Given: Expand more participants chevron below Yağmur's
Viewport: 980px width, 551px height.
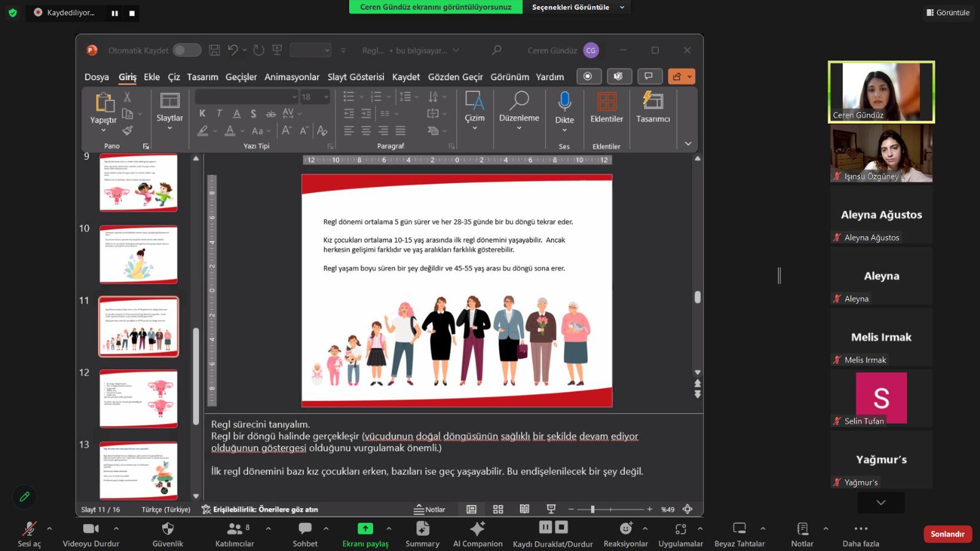Looking at the screenshot, I should coord(881,503).
